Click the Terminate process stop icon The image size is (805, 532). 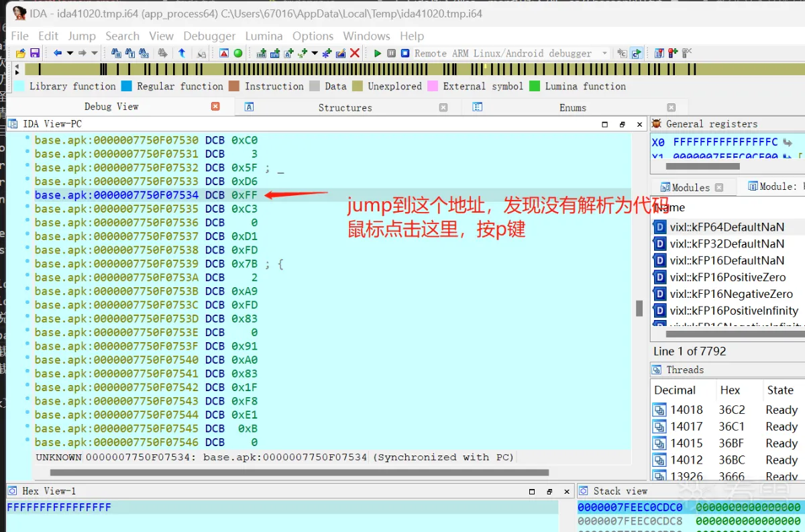click(405, 53)
